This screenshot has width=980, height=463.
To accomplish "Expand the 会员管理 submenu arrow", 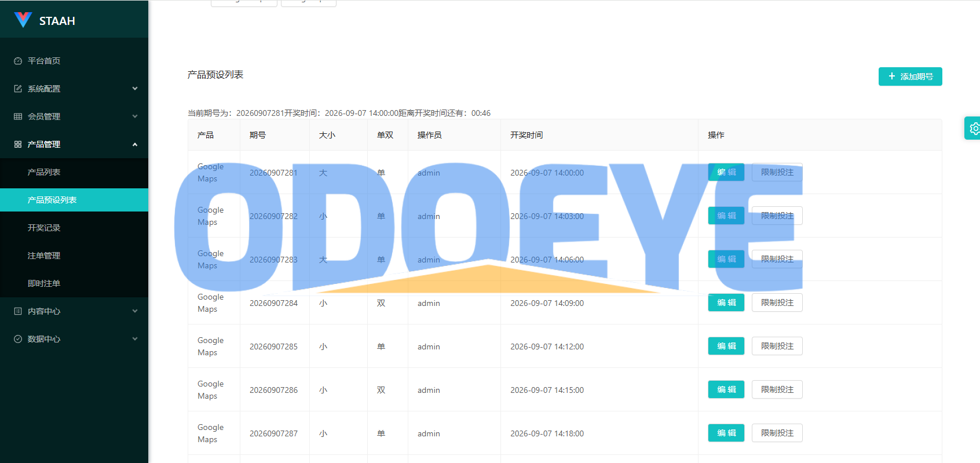I will click(135, 116).
